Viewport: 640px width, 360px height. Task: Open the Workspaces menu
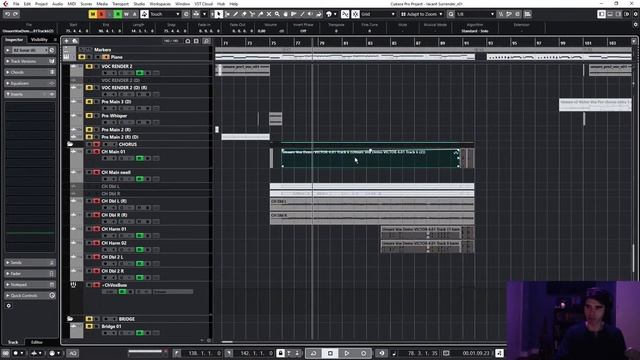point(160,4)
